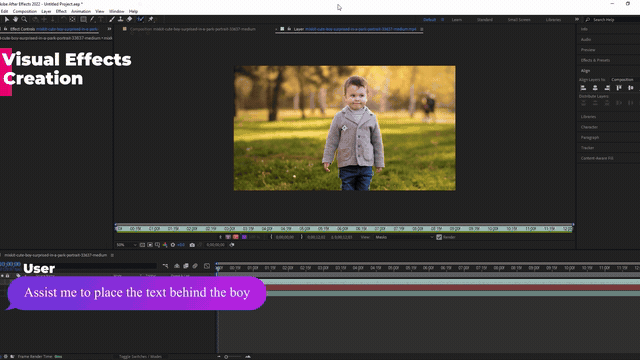The width and height of the screenshot is (640, 360).
Task: Toggle the motion blur switch in timeline
Action: tap(195, 266)
